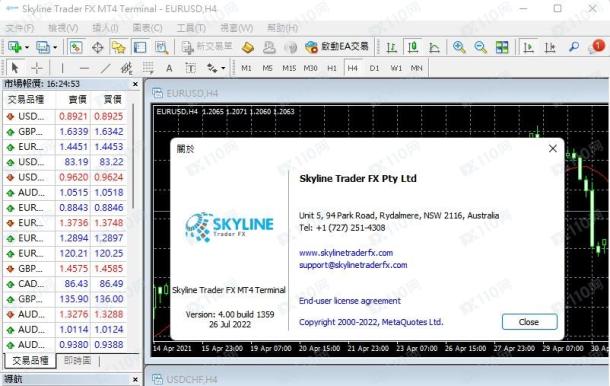610x386 pixels.
Task: Switch timeframe to MN
Action: point(416,68)
